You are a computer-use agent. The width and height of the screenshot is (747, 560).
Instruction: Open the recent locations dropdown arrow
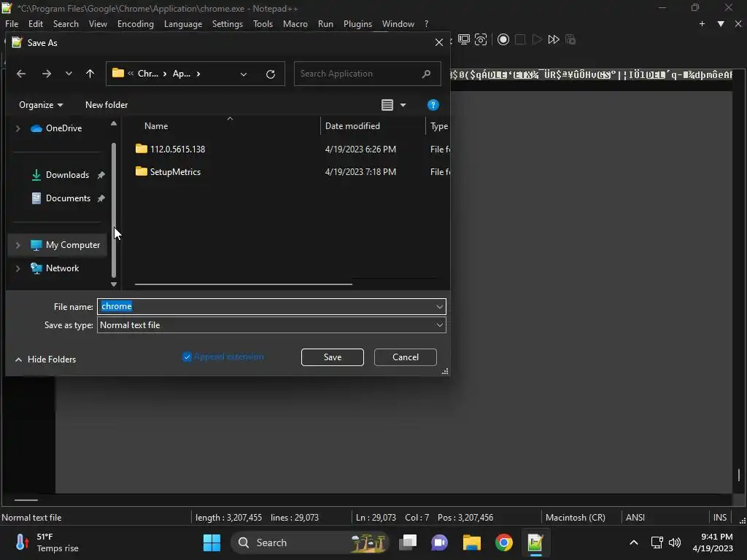pos(69,74)
